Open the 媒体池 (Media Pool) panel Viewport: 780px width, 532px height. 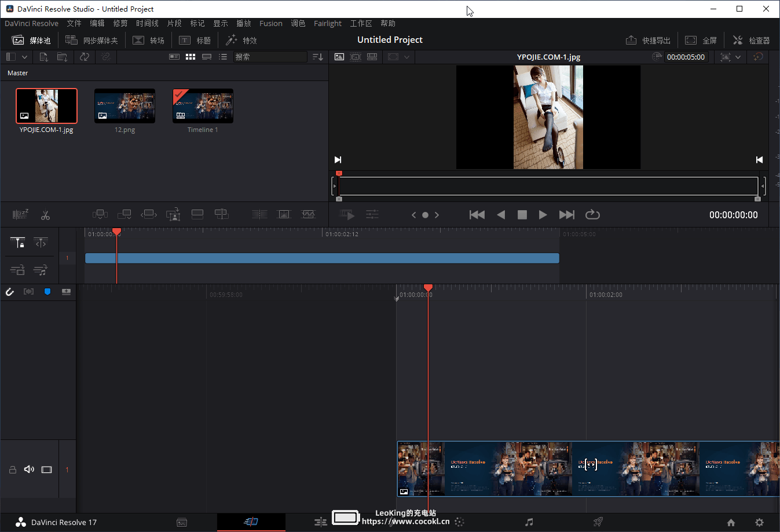coord(31,40)
